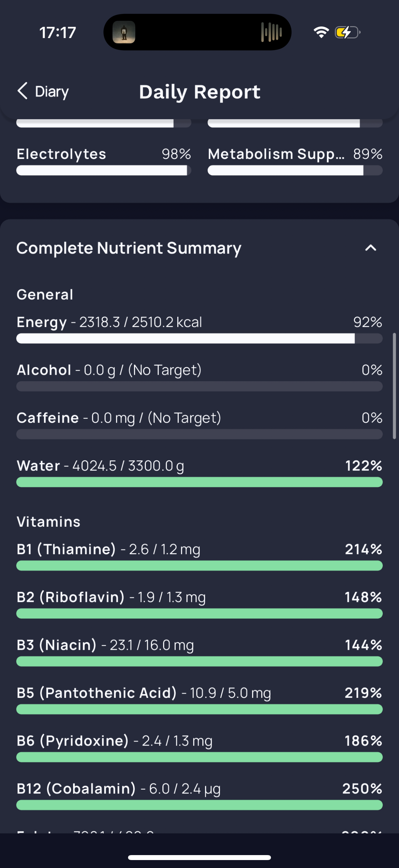Tap the now-playing album thumbnail
399x868 pixels.
tap(124, 32)
